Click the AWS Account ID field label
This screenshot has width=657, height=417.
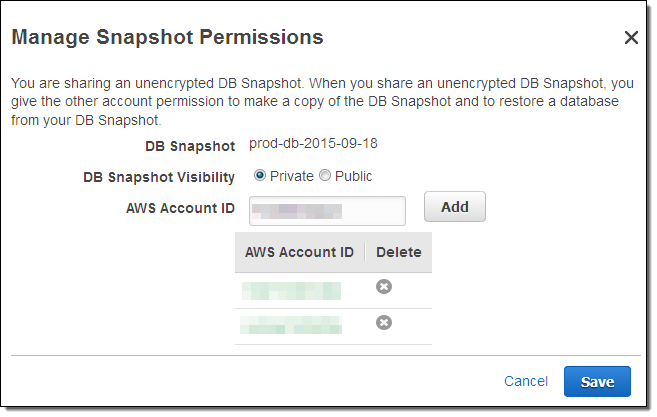click(179, 208)
